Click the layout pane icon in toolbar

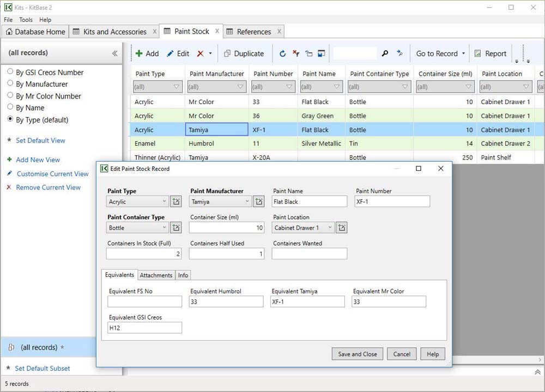coord(322,53)
